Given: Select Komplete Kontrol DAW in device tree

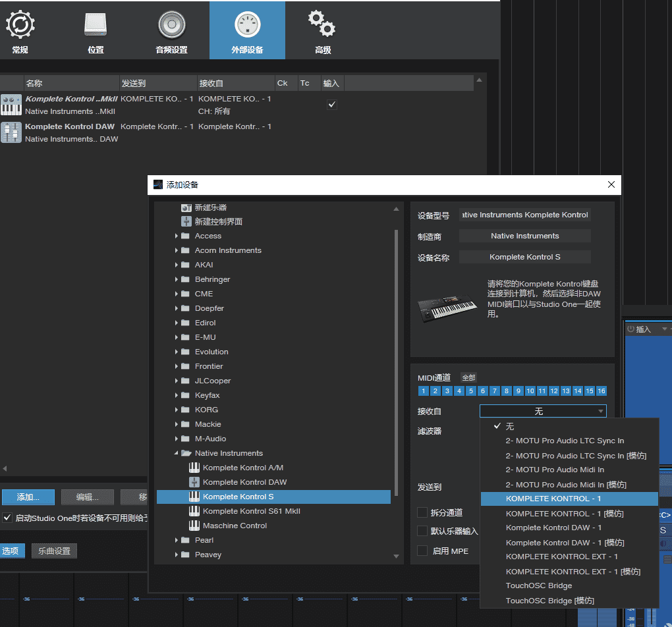Looking at the screenshot, I should 244,482.
